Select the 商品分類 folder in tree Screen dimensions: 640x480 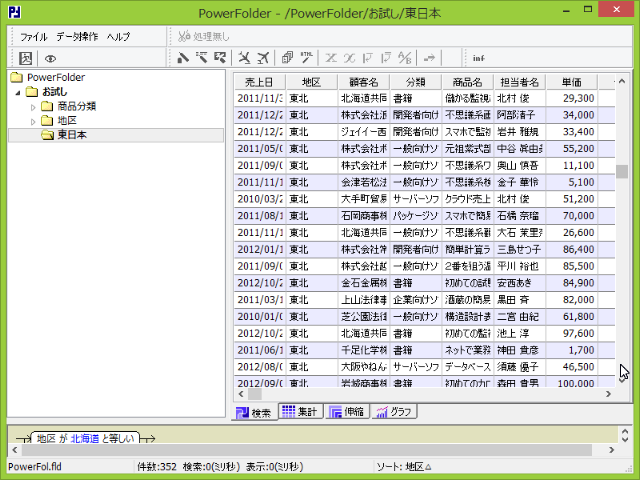76,106
